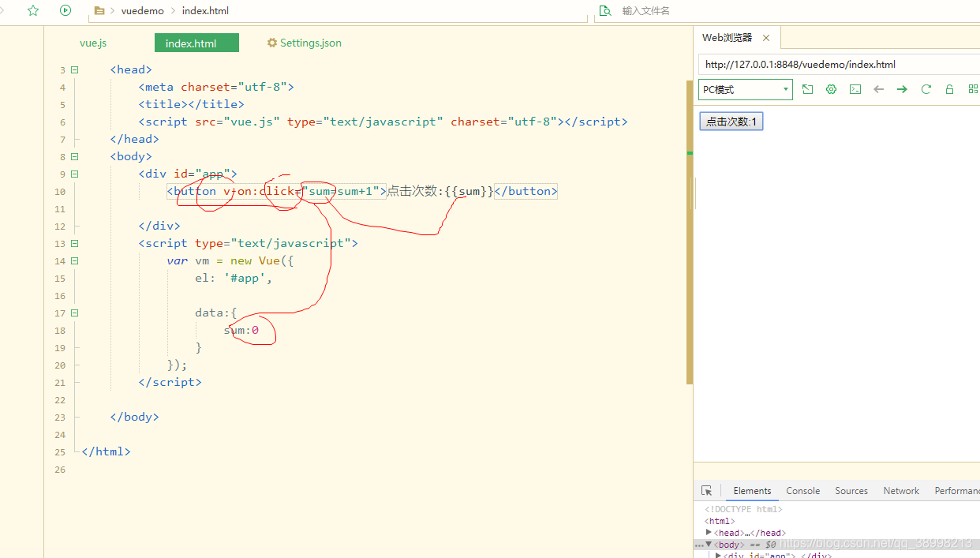980x558 pixels.
Task: Click the vuedemo breadcrumb segment
Action: tap(143, 11)
